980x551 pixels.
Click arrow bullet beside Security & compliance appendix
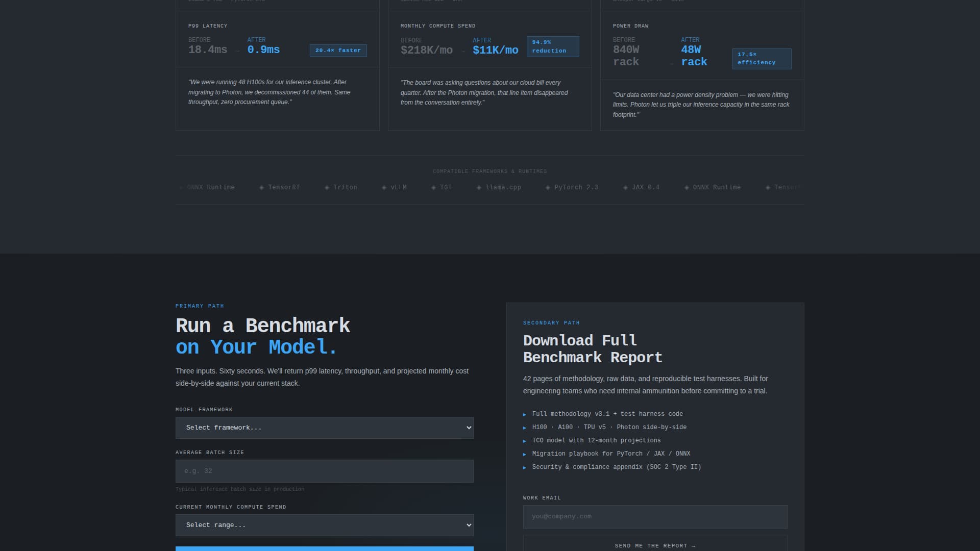coord(525,467)
